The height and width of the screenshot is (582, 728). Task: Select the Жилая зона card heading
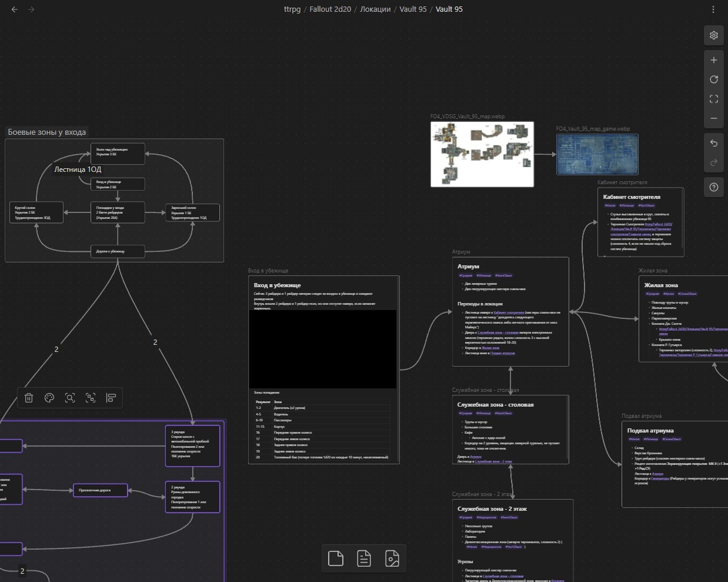click(661, 285)
